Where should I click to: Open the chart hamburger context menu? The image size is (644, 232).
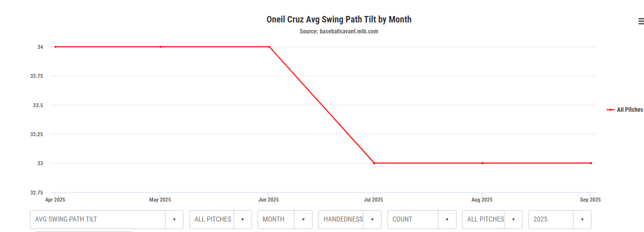640,21
